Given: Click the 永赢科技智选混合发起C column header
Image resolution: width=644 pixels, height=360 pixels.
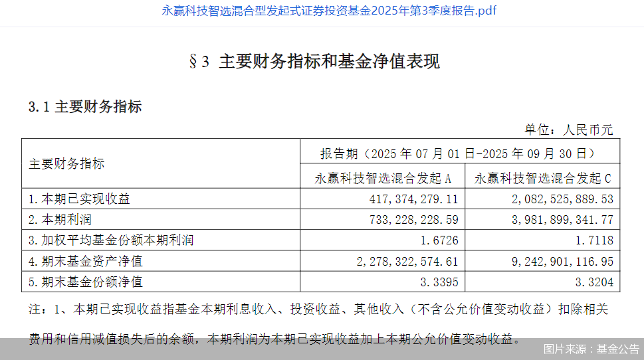Looking at the screenshot, I should click(x=542, y=178).
